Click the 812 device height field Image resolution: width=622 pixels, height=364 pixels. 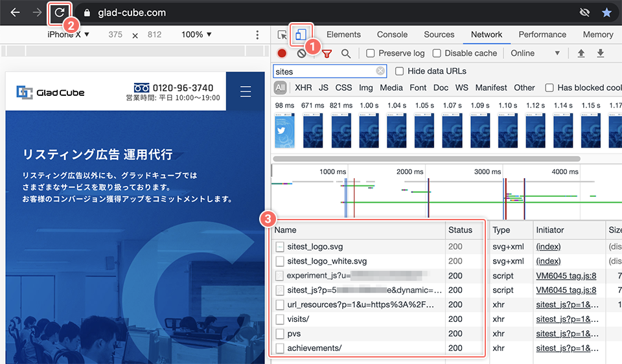click(154, 34)
